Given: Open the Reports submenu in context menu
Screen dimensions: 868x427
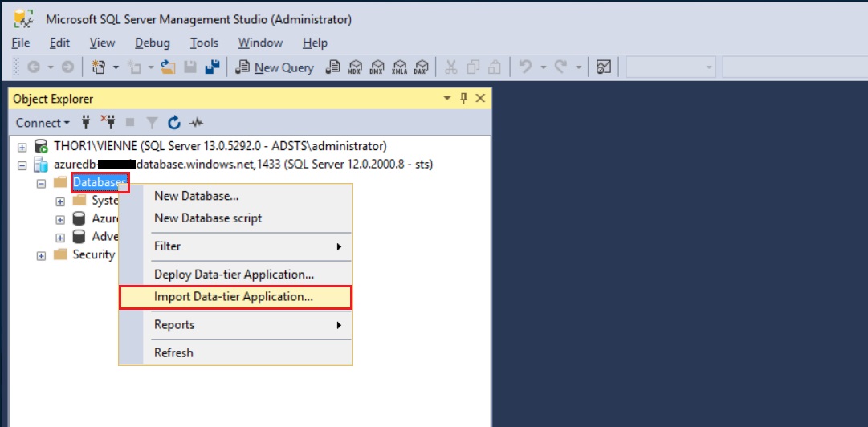Looking at the screenshot, I should (236, 325).
